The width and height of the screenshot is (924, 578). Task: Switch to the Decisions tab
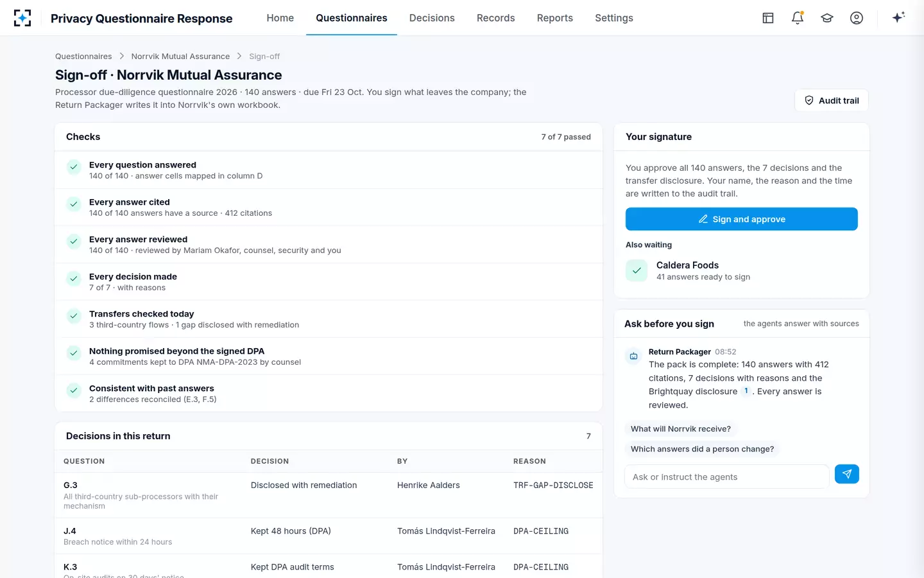coord(432,18)
